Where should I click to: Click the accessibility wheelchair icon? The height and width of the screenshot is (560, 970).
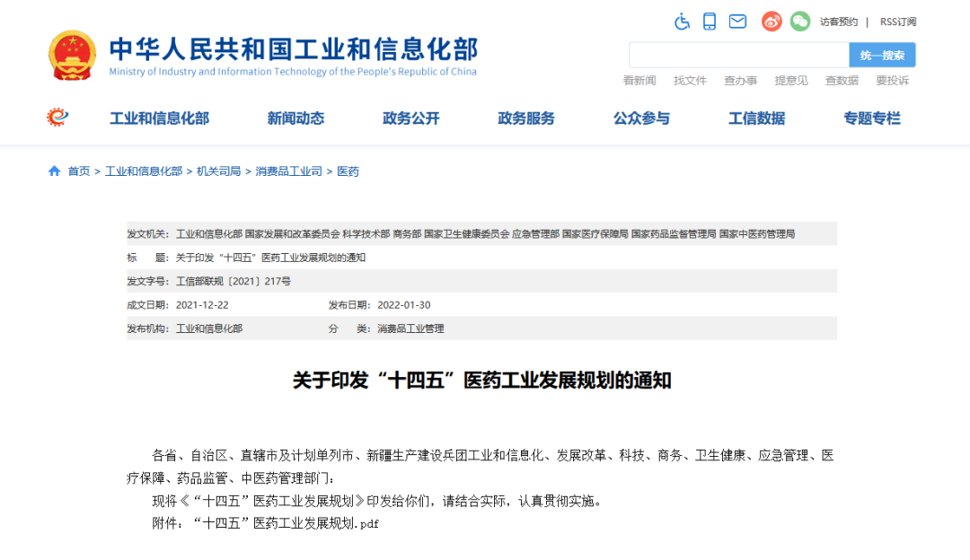coord(682,22)
